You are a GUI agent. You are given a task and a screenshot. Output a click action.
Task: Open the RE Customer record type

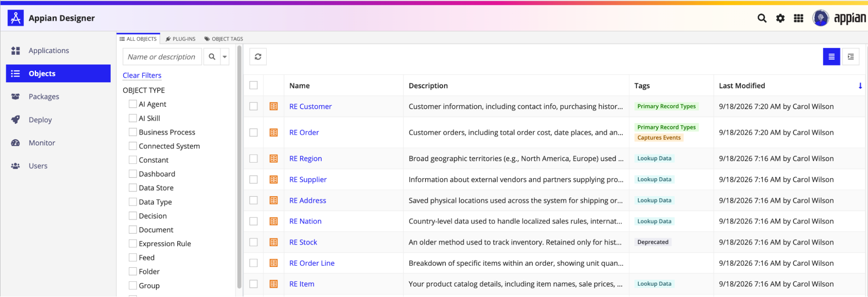click(310, 107)
